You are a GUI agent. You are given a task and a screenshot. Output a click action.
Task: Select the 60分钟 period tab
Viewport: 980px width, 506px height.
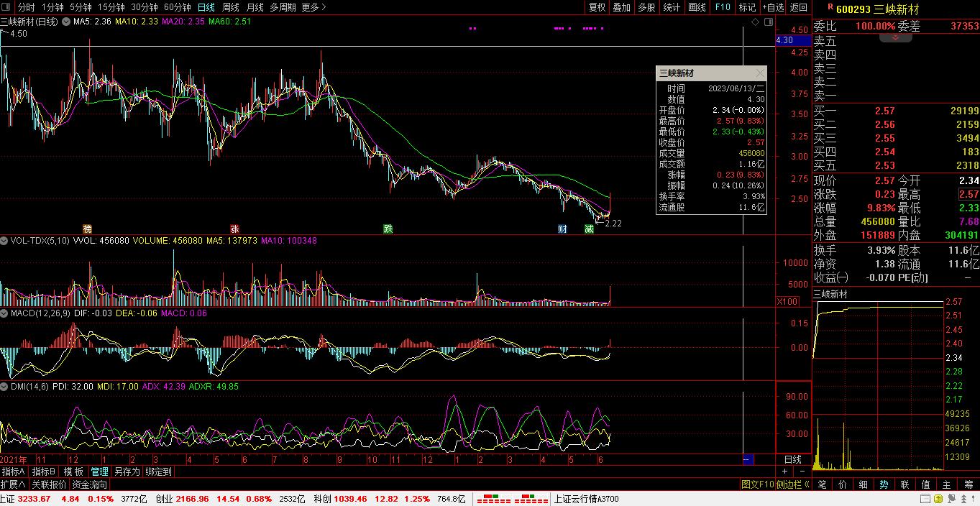(177, 7)
